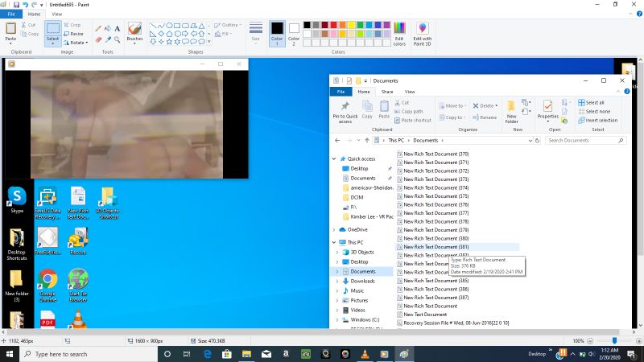Click Invert selection in Documents ribbon
The width and height of the screenshot is (644, 362).
pos(597,121)
